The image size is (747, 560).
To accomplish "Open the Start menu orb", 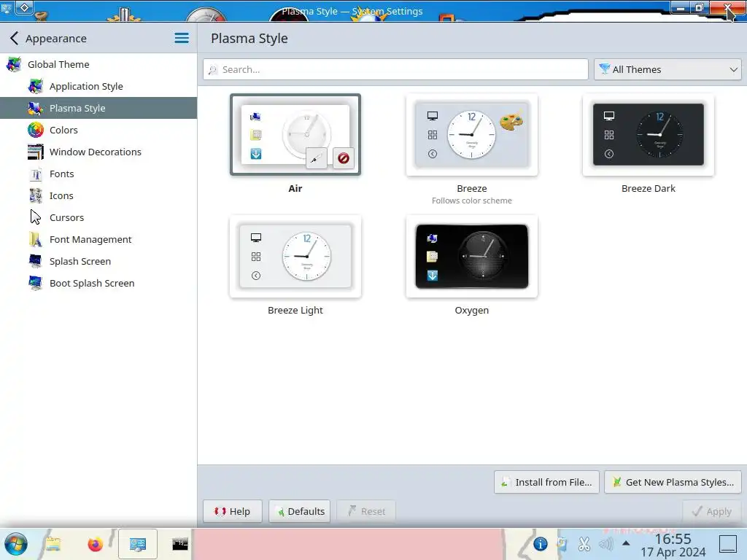I will pyautogui.click(x=16, y=544).
